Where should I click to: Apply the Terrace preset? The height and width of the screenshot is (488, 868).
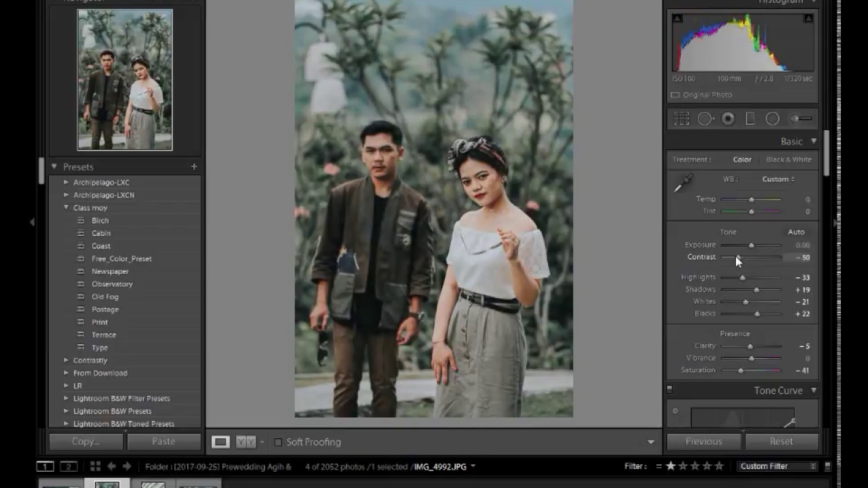coord(104,335)
